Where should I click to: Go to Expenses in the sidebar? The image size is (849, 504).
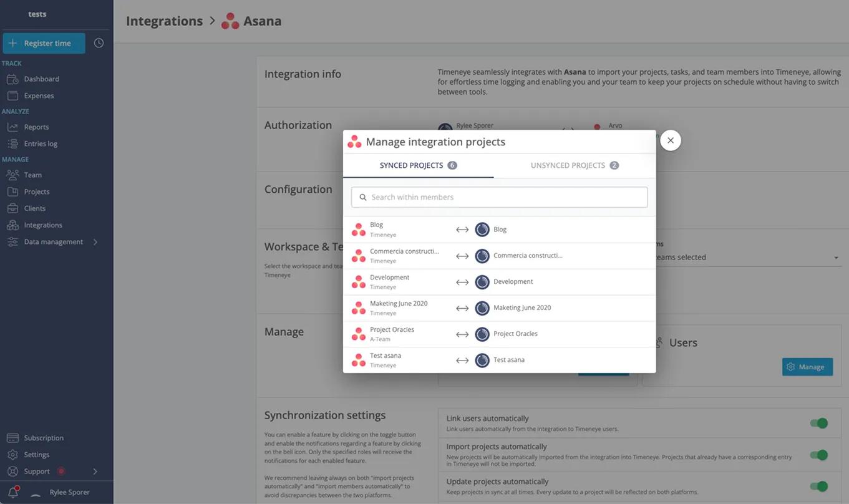[x=39, y=95]
